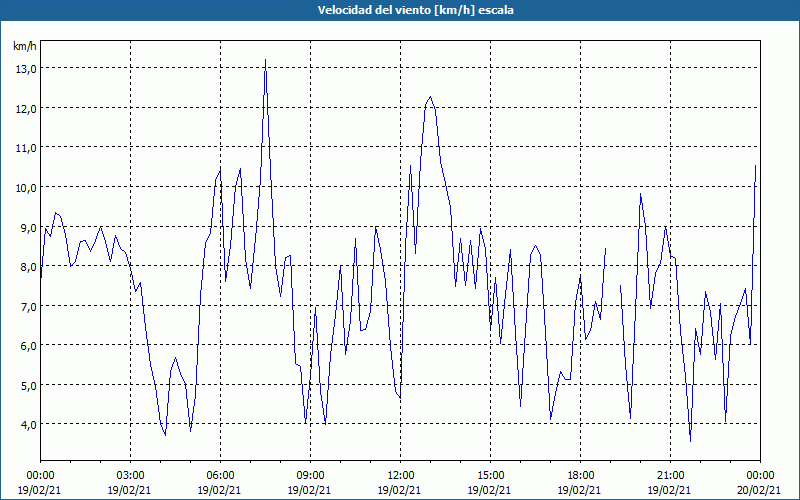Click the wind peak near 13:00 at 12 km/h
The width and height of the screenshot is (800, 500).
click(x=430, y=97)
